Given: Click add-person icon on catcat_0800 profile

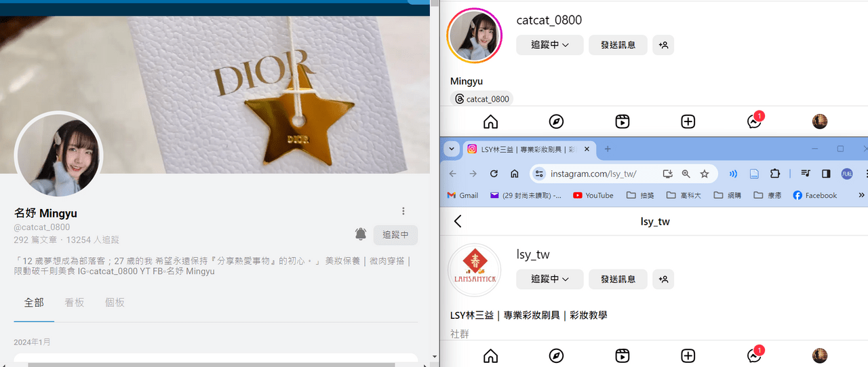Looking at the screenshot, I should click(x=663, y=45).
